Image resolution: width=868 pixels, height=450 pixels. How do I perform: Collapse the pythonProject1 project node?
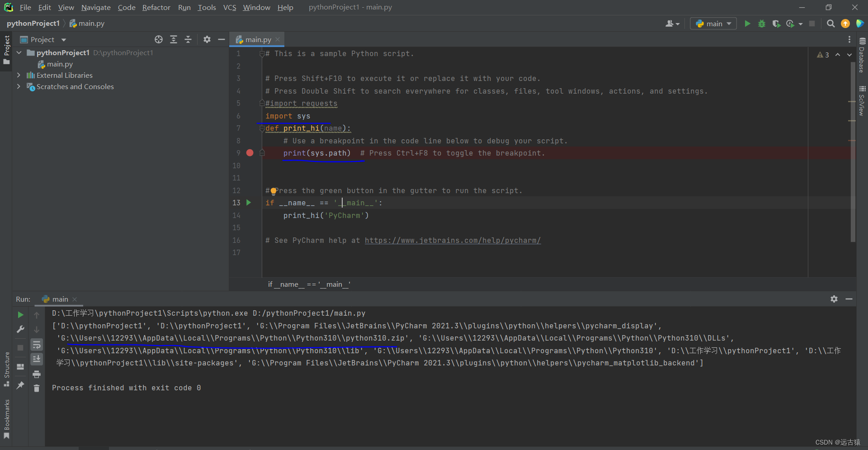pyautogui.click(x=19, y=52)
